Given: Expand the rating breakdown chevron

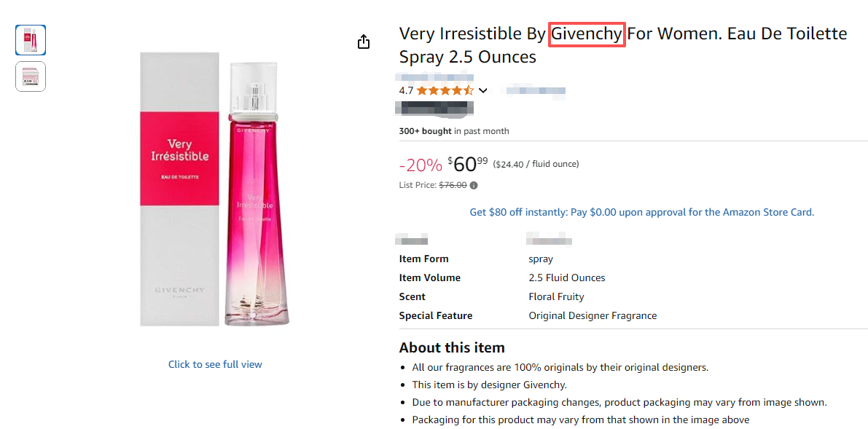Looking at the screenshot, I should 482,90.
